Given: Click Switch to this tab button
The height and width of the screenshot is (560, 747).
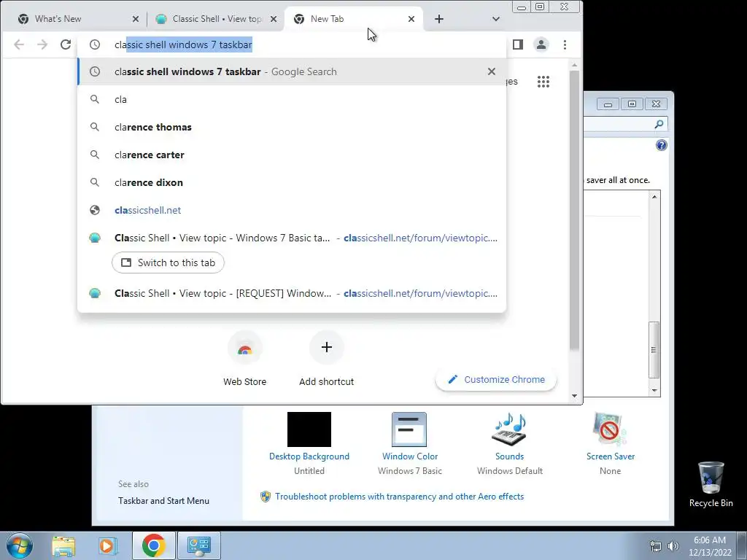Looking at the screenshot, I should click(168, 262).
